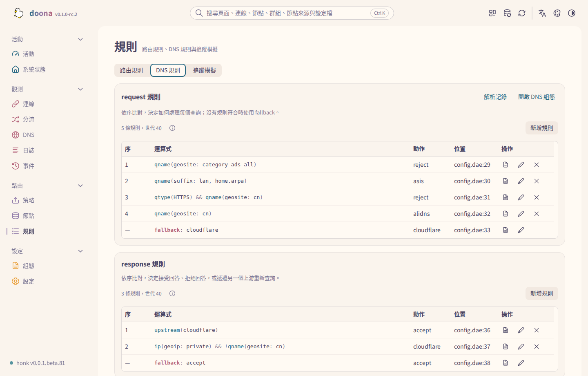Switch to the 路由規則 tab
The image size is (588, 376).
tap(131, 70)
